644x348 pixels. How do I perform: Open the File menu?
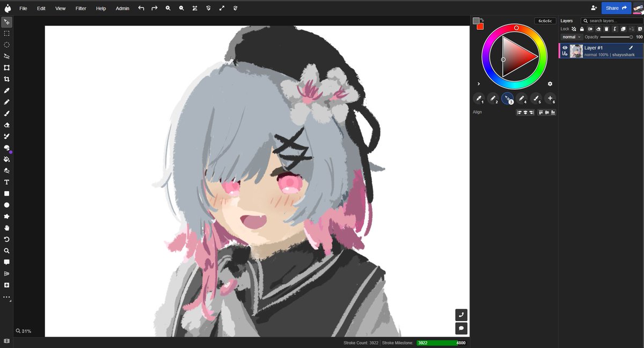23,9
